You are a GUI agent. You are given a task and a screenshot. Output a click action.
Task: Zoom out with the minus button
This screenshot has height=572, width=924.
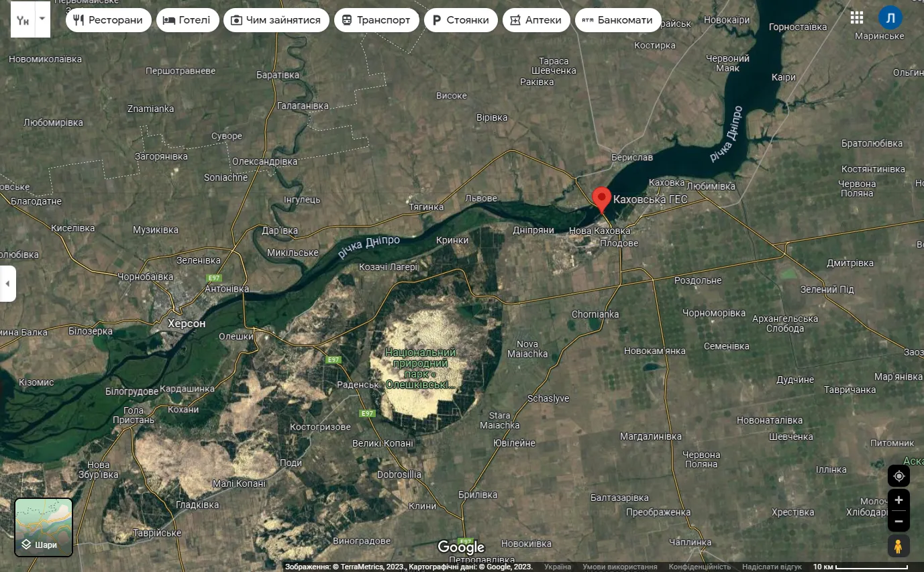coord(899,521)
